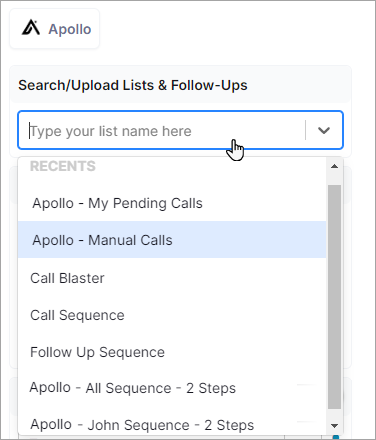Click the small blue element behind dropdown bottom
Screen dimensions: 376x440
pos(336,437)
